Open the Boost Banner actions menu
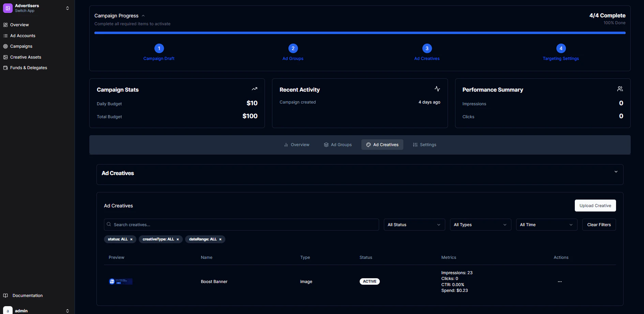 560,282
